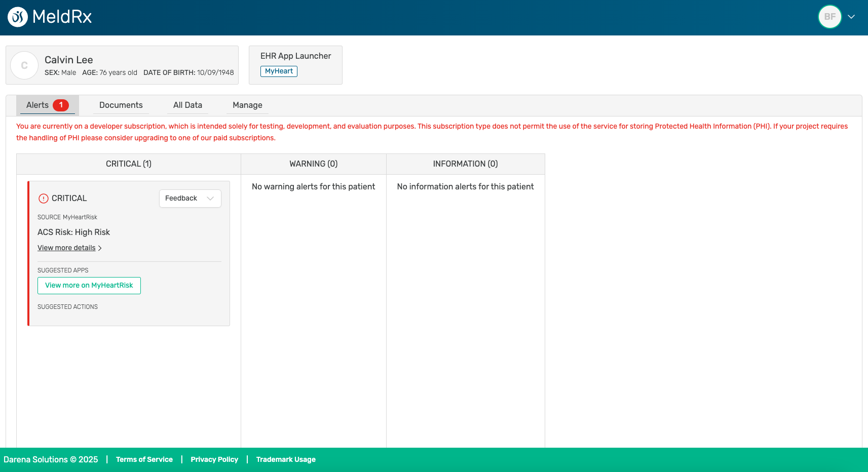Click the Darena Solutions © 2025 text
Screen dimensions: 868x472
click(x=51, y=459)
